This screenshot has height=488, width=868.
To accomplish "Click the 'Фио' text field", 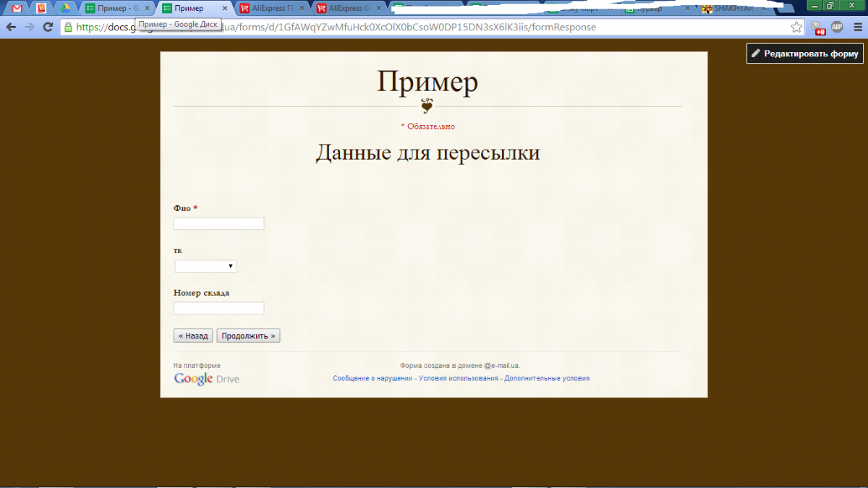I will click(218, 223).
